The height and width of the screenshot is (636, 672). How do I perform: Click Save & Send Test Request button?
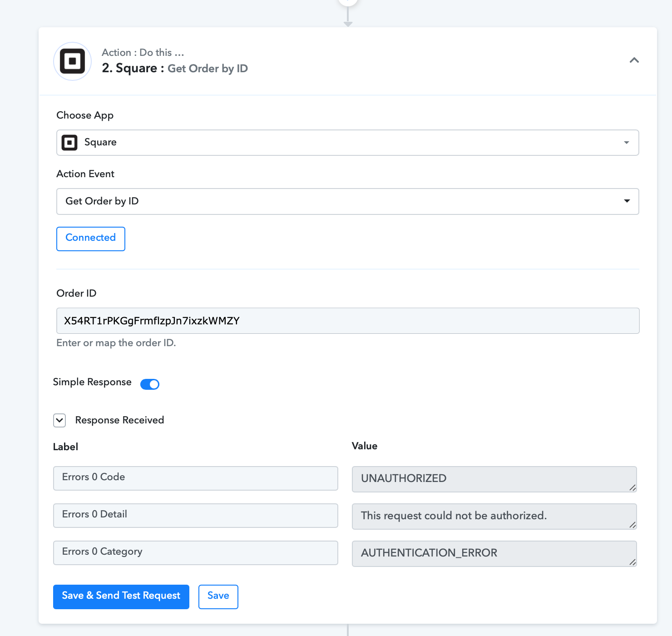tap(121, 596)
